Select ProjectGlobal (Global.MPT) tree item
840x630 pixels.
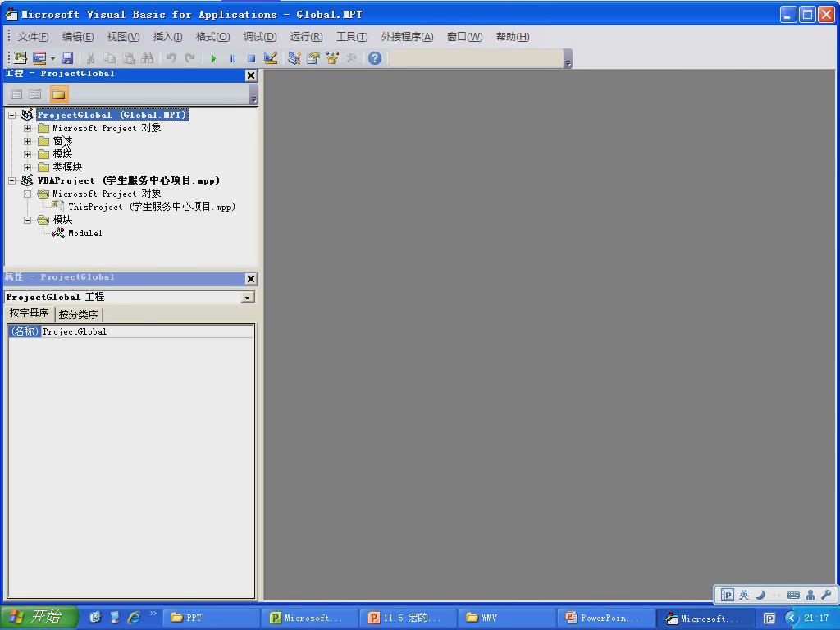(112, 115)
